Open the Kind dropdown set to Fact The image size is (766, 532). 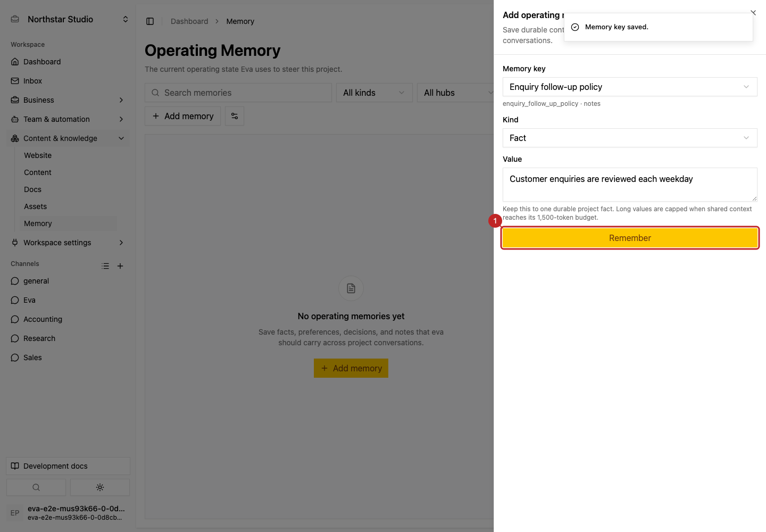[630, 138]
